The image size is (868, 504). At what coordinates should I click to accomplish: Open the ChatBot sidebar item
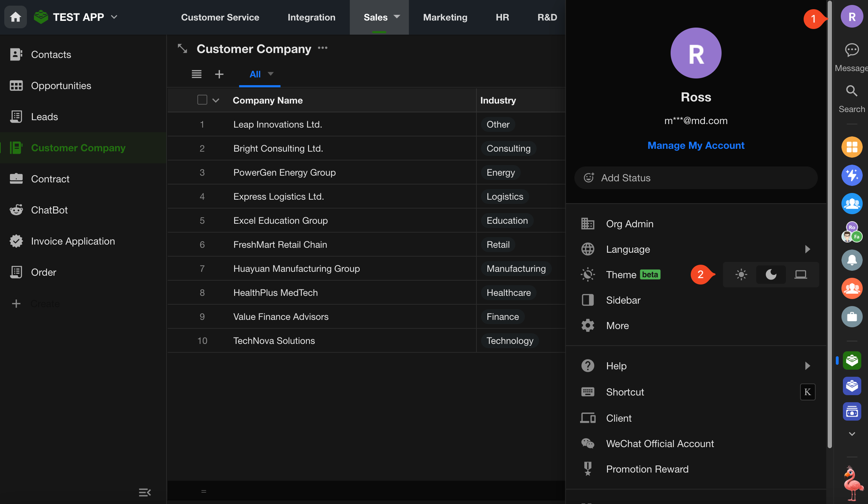click(49, 210)
